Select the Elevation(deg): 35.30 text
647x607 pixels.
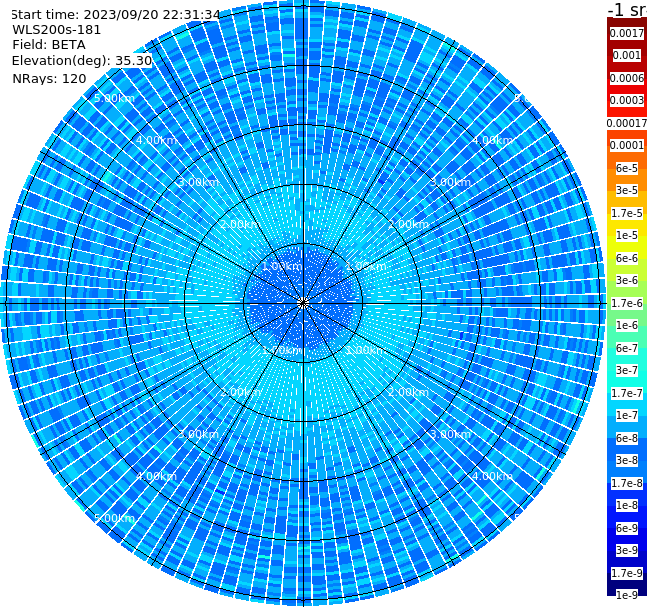[82, 61]
